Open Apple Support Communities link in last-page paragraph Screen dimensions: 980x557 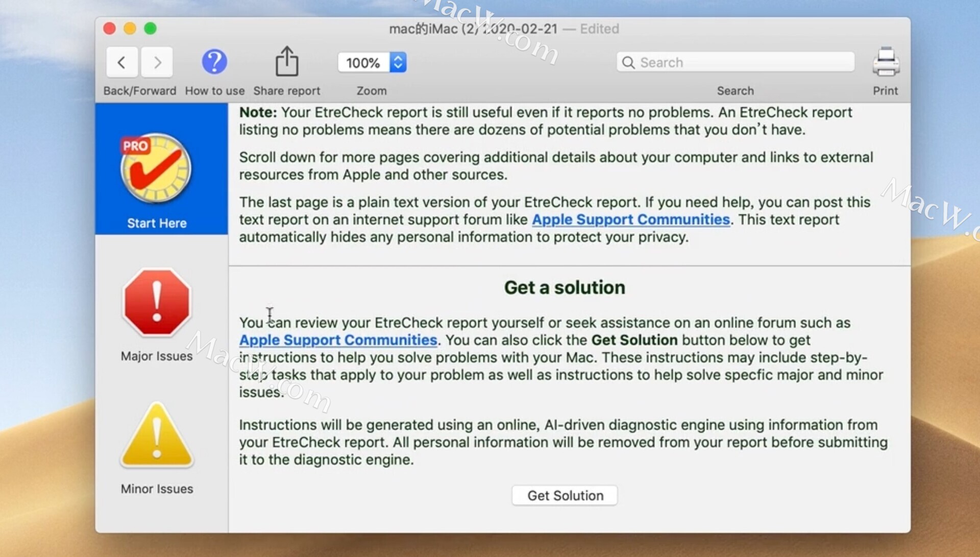tap(631, 220)
